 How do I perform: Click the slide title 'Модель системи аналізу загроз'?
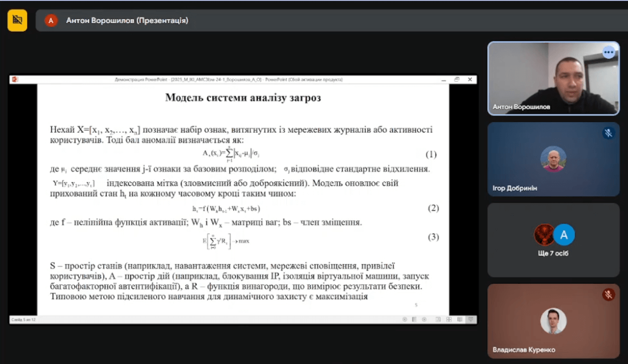(243, 97)
